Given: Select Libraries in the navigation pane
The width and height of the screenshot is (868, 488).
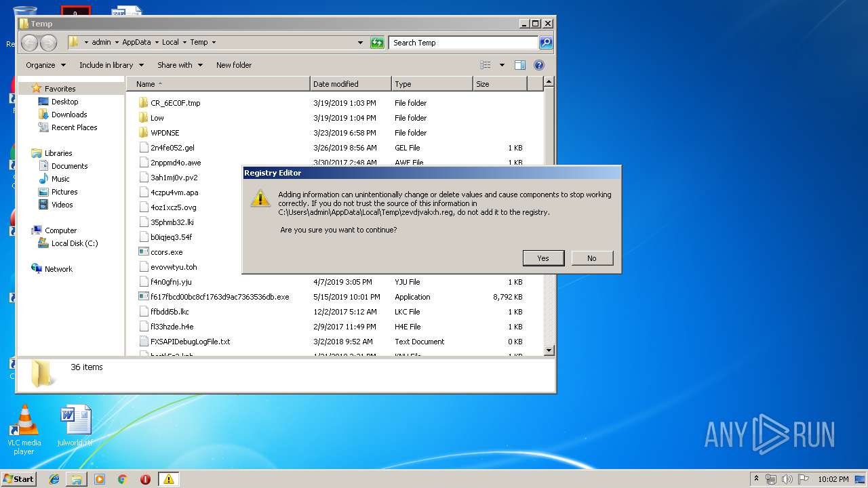Looking at the screenshot, I should click(x=58, y=153).
